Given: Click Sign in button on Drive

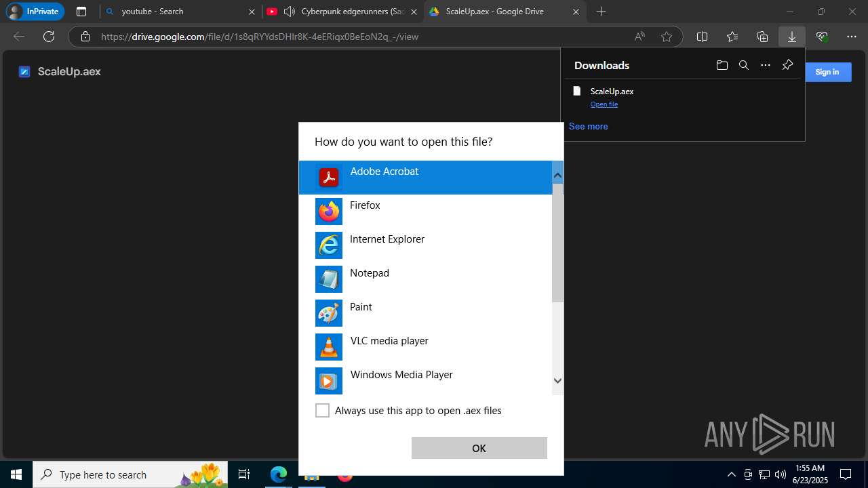Looking at the screenshot, I should 827,72.
